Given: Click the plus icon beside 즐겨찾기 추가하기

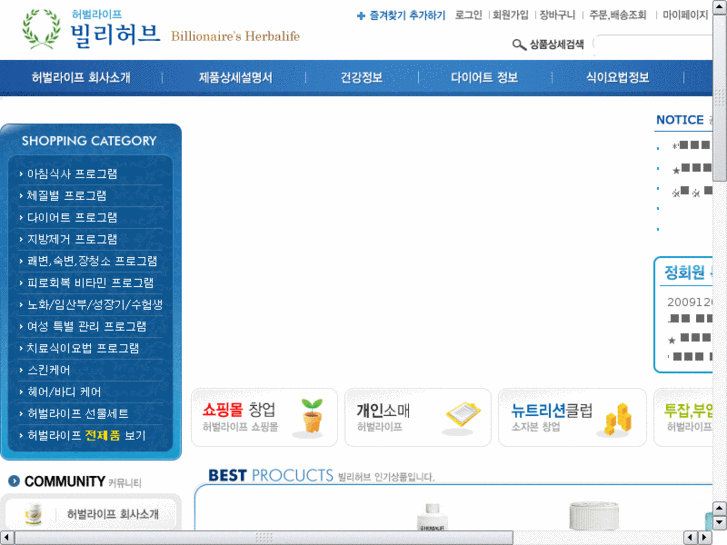Looking at the screenshot, I should coord(361,16).
